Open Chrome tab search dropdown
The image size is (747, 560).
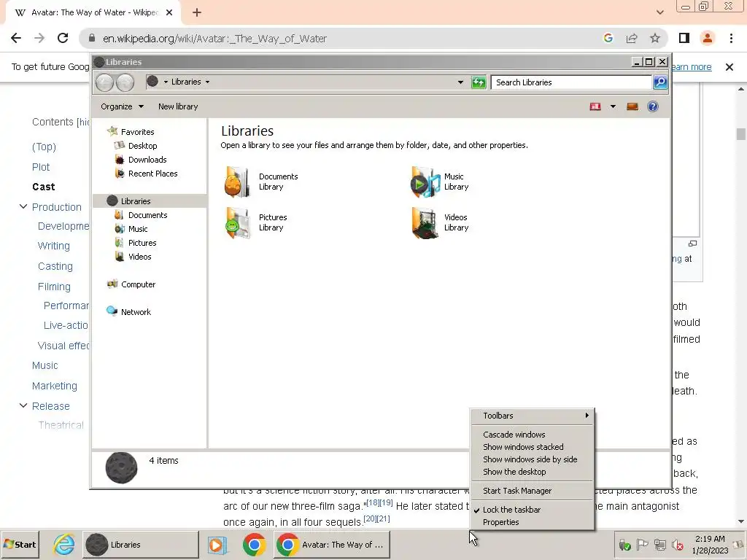click(659, 12)
